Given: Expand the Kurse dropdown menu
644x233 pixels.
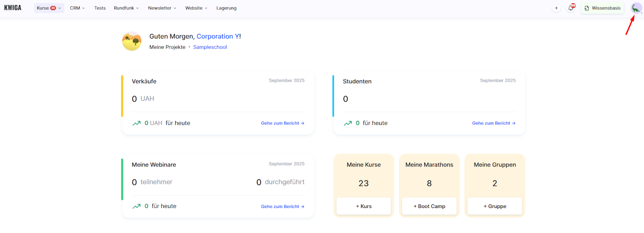Looking at the screenshot, I should tap(49, 8).
